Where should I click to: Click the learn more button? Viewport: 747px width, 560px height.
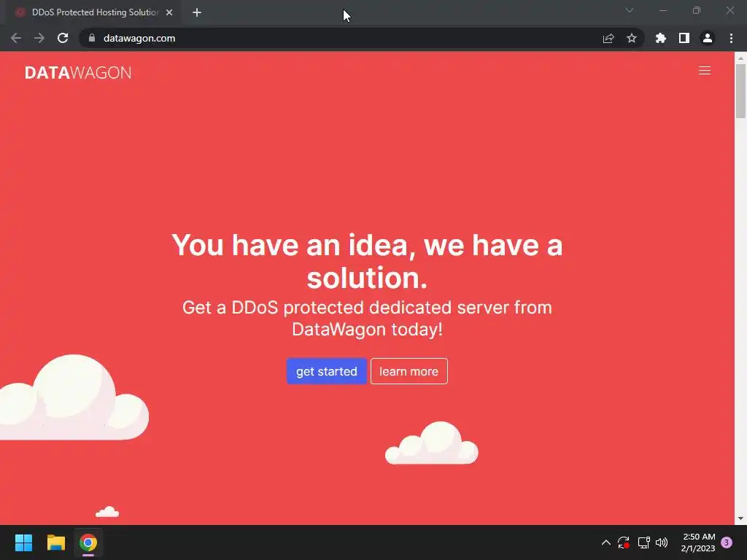409,371
